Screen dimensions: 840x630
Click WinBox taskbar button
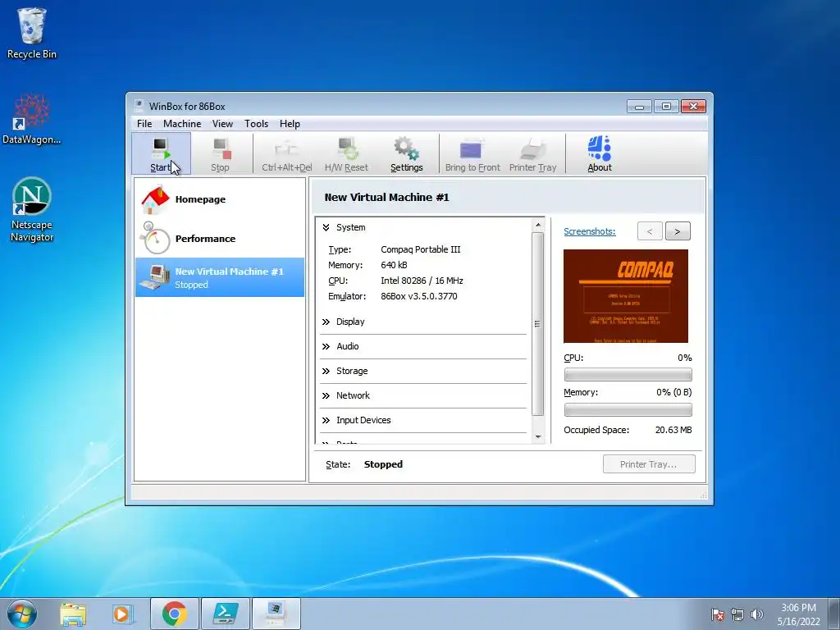click(x=276, y=614)
